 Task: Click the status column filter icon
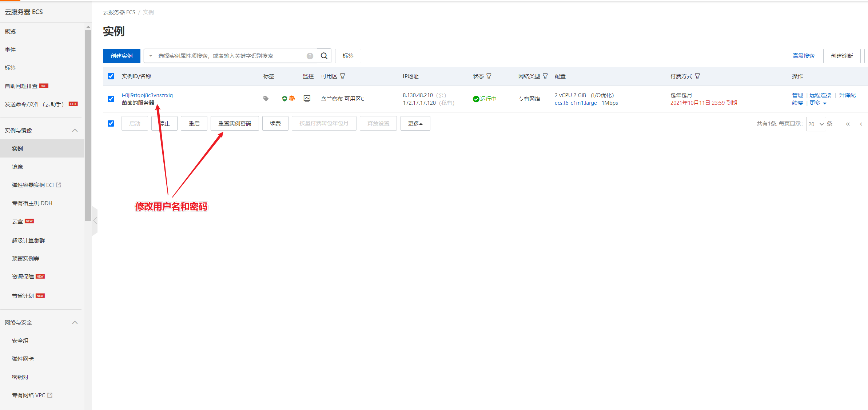pyautogui.click(x=489, y=76)
